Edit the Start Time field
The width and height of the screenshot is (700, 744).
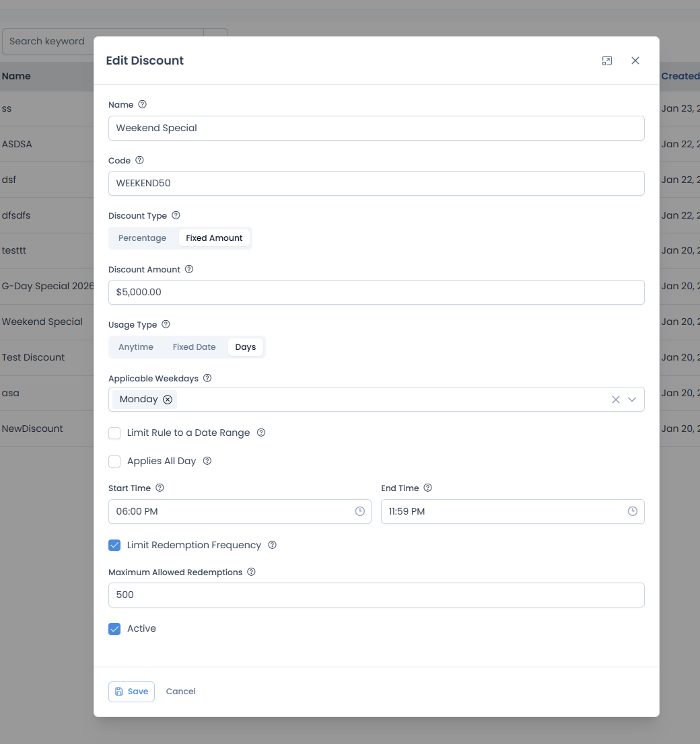tap(240, 511)
